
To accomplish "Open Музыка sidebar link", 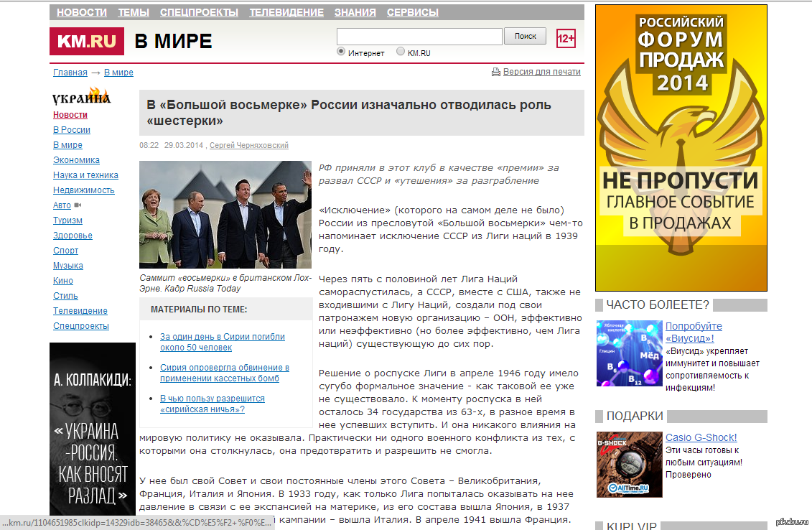I will [67, 265].
